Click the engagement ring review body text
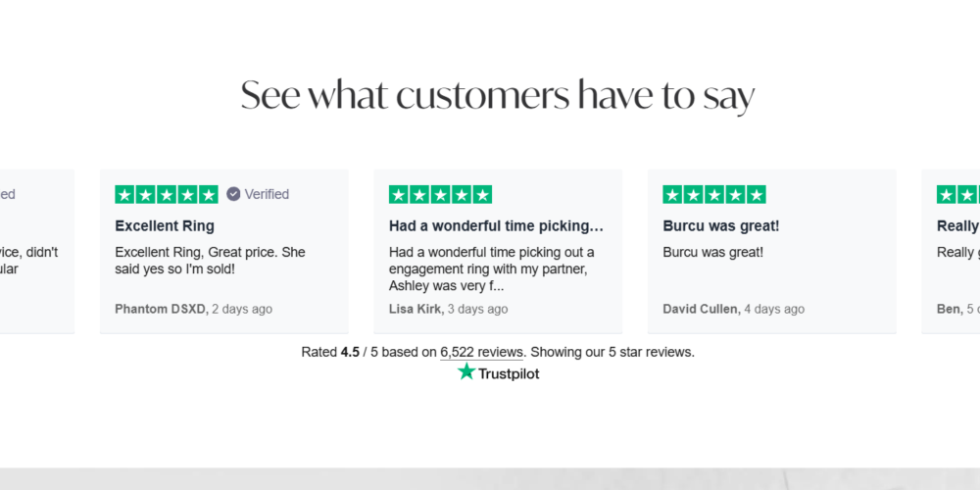The width and height of the screenshot is (980, 490). [491, 269]
